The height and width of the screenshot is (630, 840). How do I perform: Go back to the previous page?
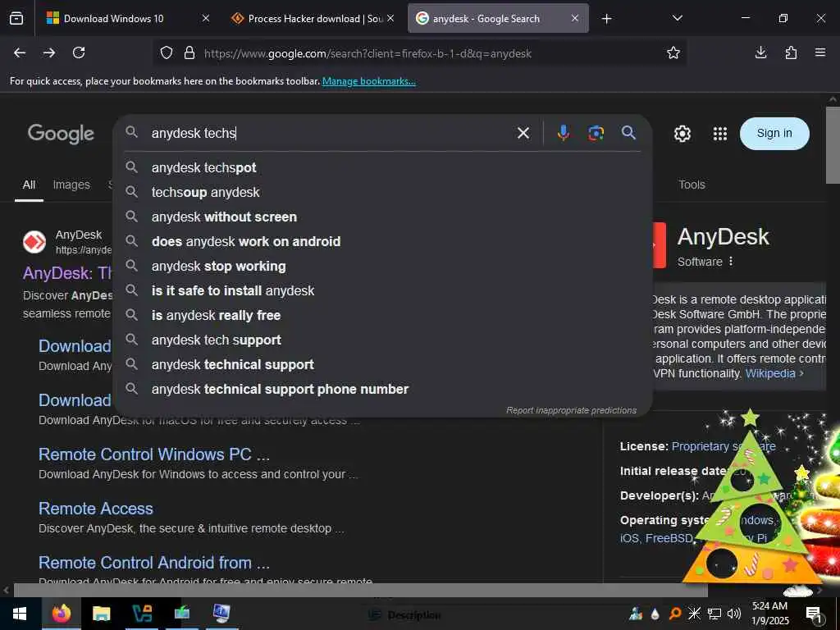coord(20,52)
